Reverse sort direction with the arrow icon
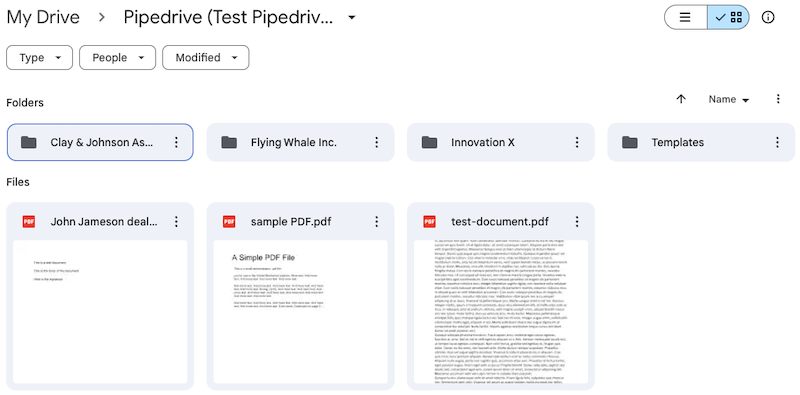 pos(681,100)
